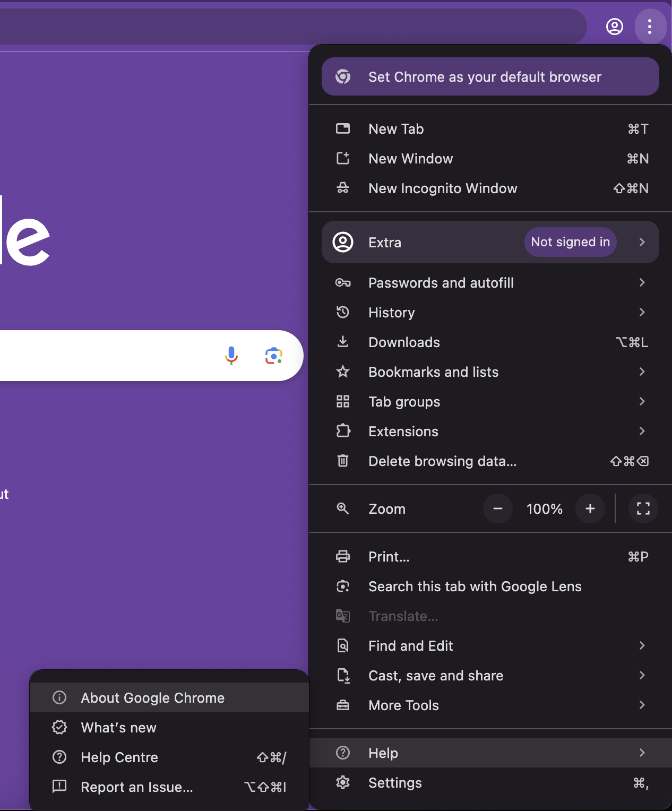Click the star icon for Bookmarks and lists
This screenshot has width=672, height=811.
(x=343, y=372)
